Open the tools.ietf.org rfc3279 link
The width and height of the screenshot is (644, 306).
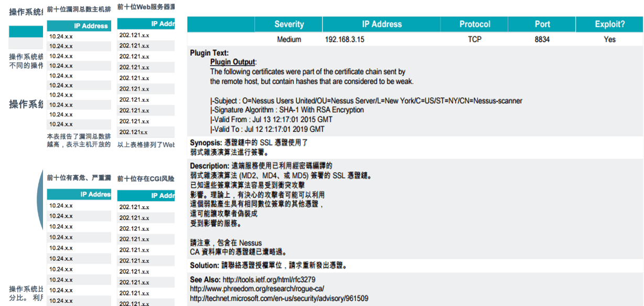pos(269,280)
